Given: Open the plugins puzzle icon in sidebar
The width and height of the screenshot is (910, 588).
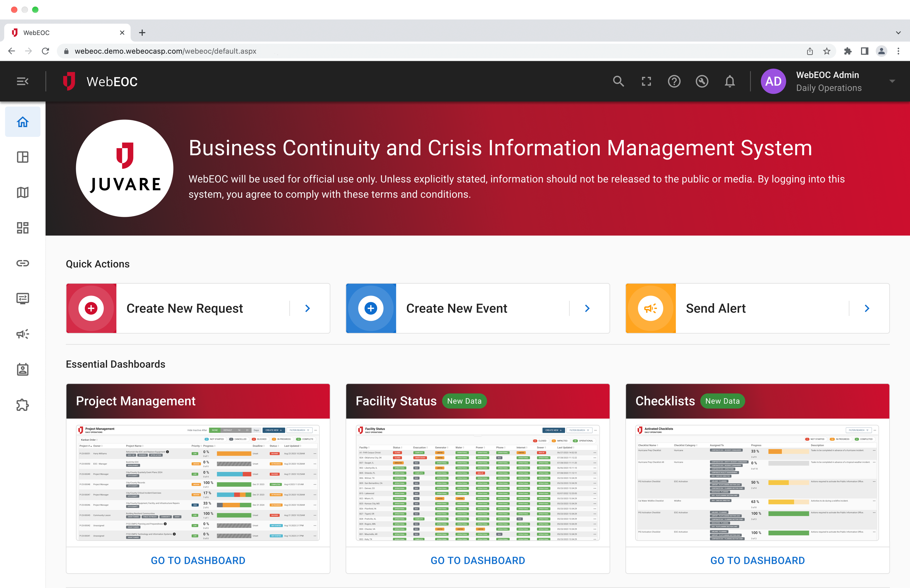Looking at the screenshot, I should 23,405.
